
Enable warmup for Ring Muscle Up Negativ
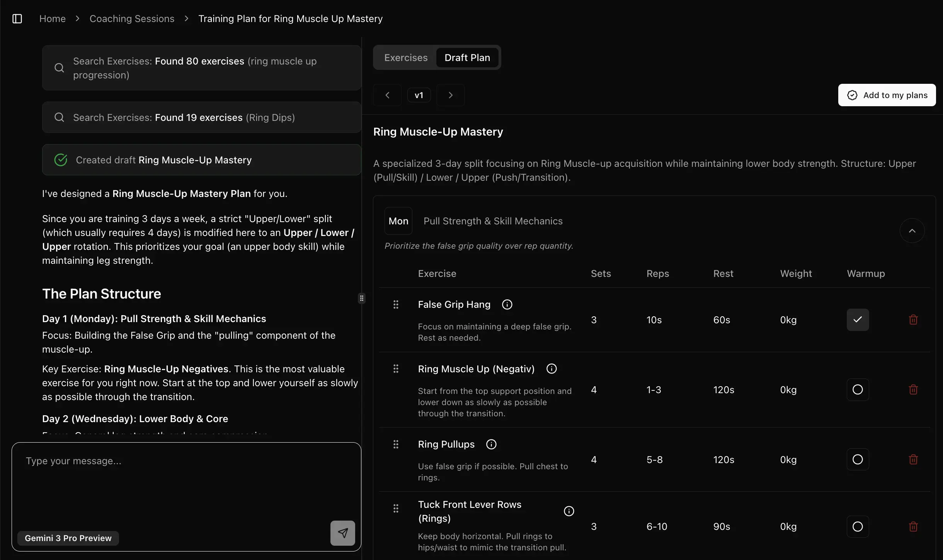858,390
